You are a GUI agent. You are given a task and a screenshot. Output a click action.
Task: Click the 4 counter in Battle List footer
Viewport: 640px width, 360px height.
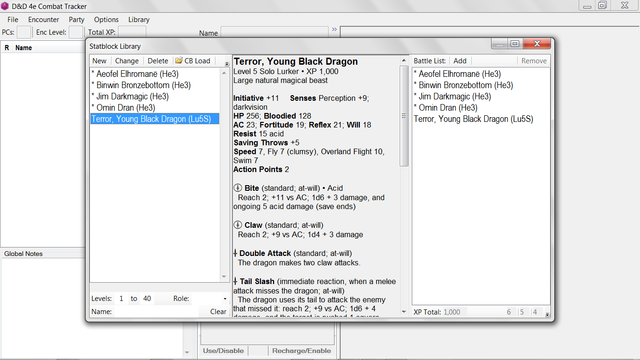coord(535,312)
